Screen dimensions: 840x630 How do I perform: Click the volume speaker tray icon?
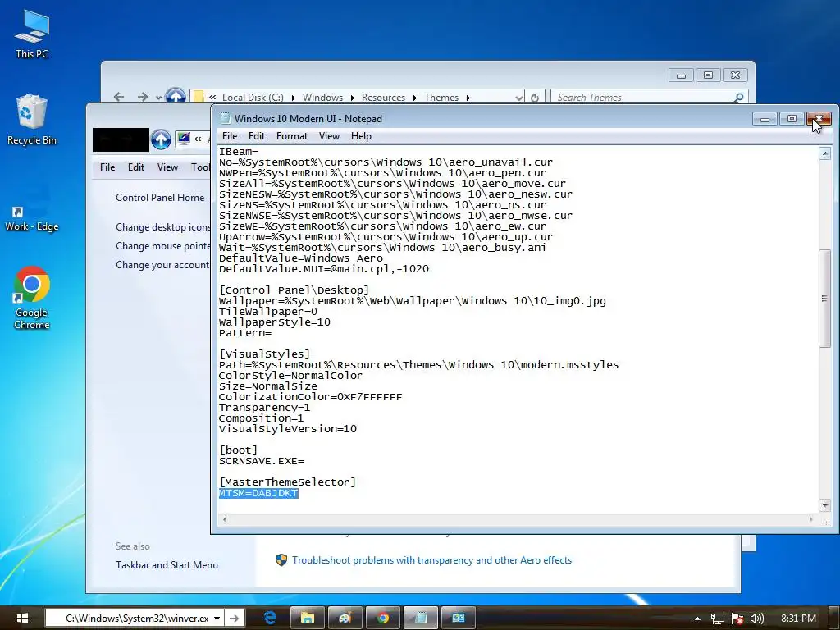pos(757,619)
